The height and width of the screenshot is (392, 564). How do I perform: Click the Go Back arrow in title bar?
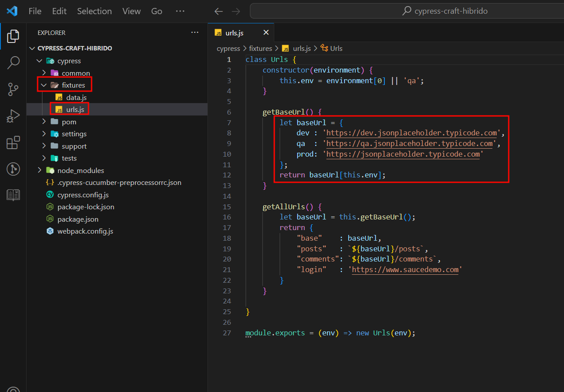[x=218, y=12]
